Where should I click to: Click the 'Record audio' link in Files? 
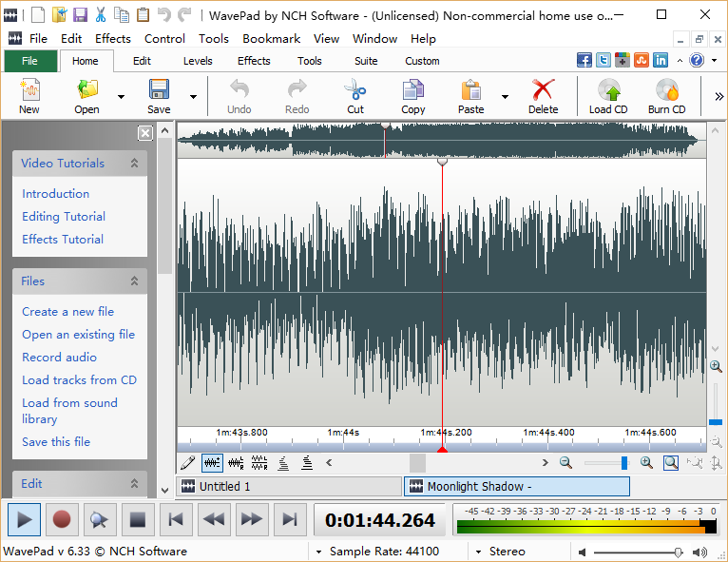pyautogui.click(x=60, y=358)
